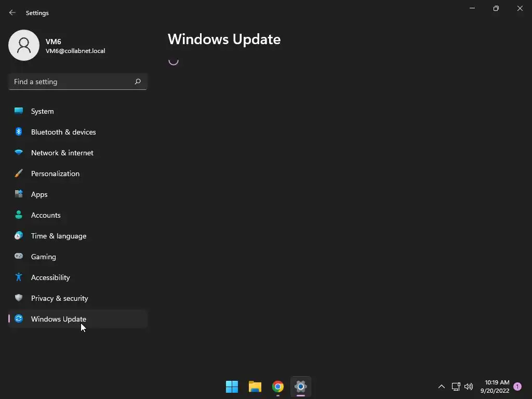Open the Accounts label
This screenshot has height=399, width=532.
[x=46, y=215]
